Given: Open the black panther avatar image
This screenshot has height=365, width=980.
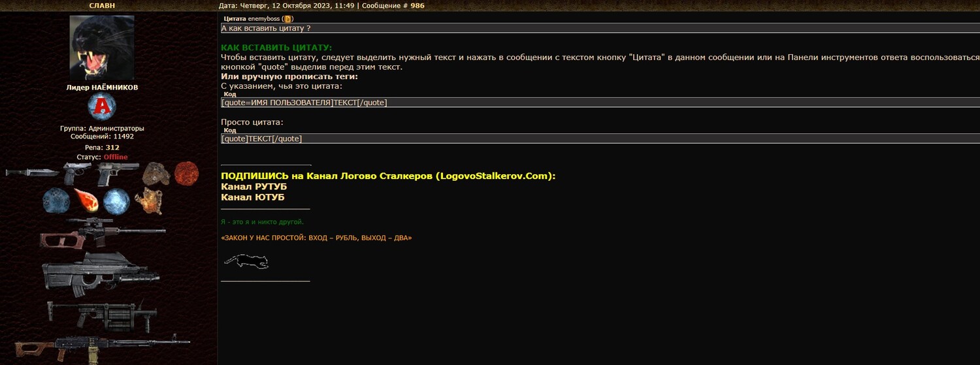Looking at the screenshot, I should [101, 47].
